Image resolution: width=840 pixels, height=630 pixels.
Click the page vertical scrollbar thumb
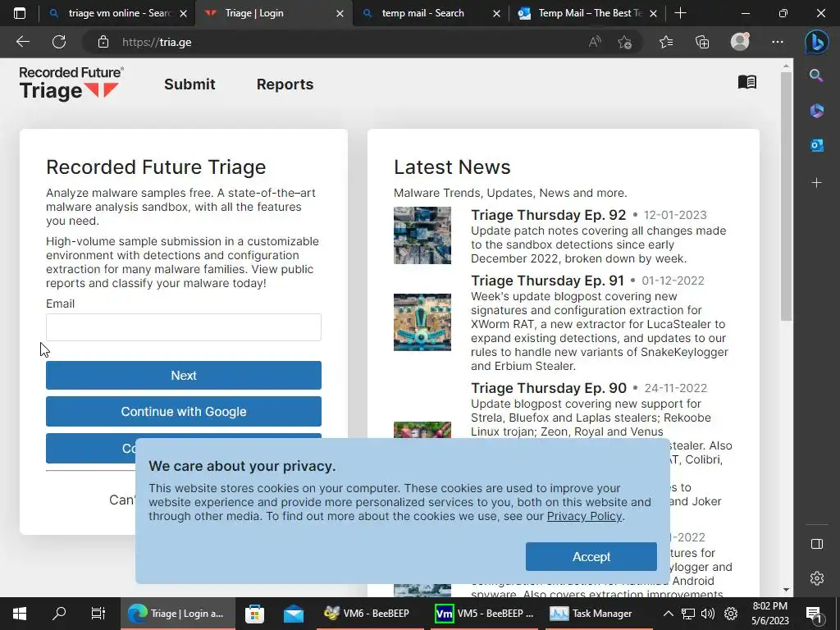[x=786, y=197]
